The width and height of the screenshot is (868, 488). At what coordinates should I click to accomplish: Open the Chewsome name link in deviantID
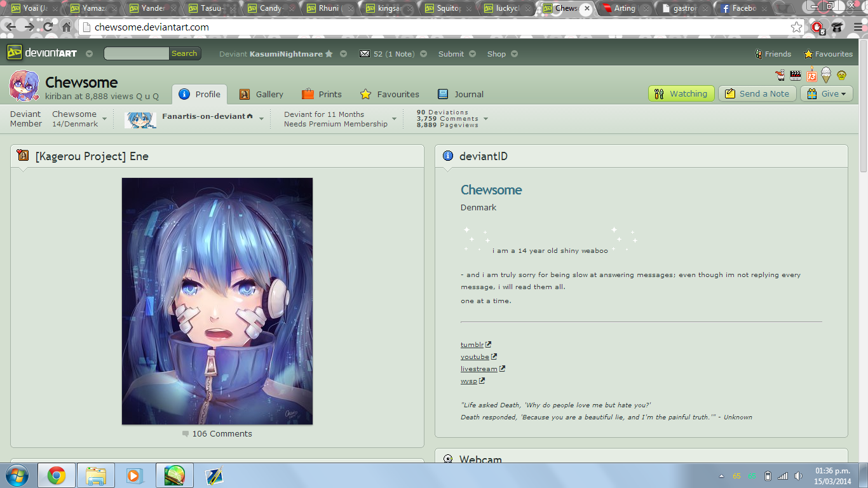[491, 190]
